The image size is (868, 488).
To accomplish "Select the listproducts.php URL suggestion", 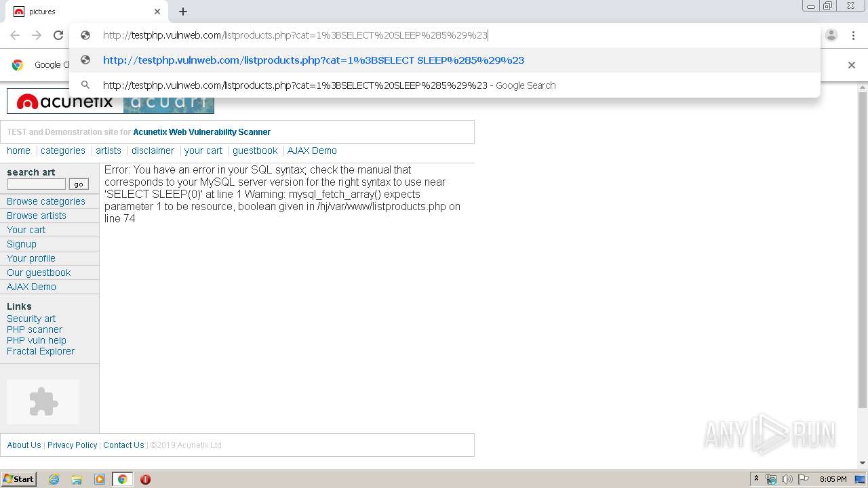I will (x=444, y=60).
